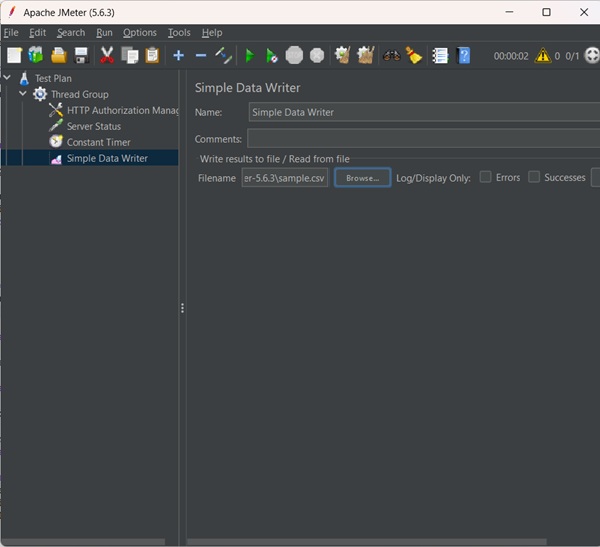The width and height of the screenshot is (600, 547).
Task: Click the Log/Display Only label
Action: (x=433, y=178)
